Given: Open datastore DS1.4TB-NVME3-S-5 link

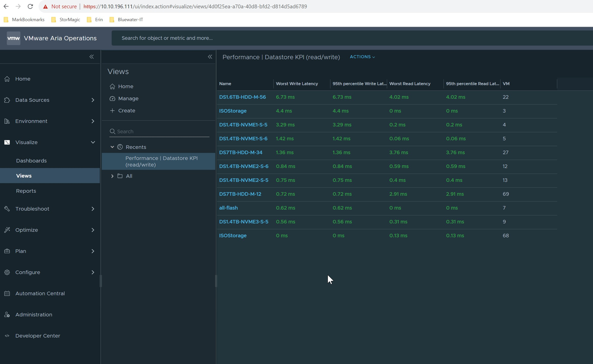Looking at the screenshot, I should (x=244, y=222).
